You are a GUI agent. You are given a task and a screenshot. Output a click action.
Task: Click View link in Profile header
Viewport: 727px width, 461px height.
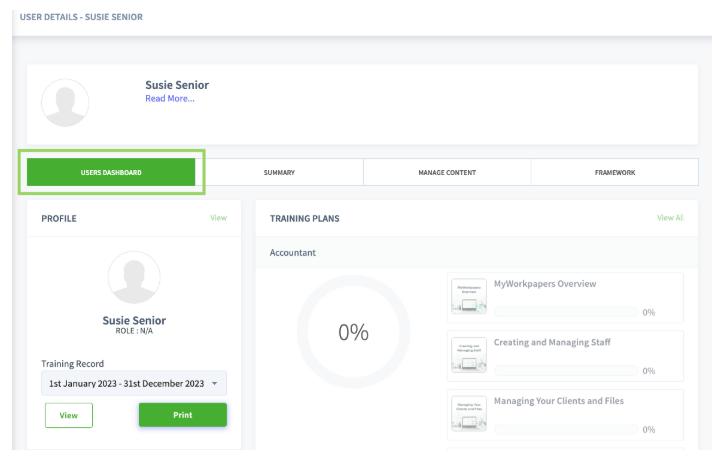(218, 217)
